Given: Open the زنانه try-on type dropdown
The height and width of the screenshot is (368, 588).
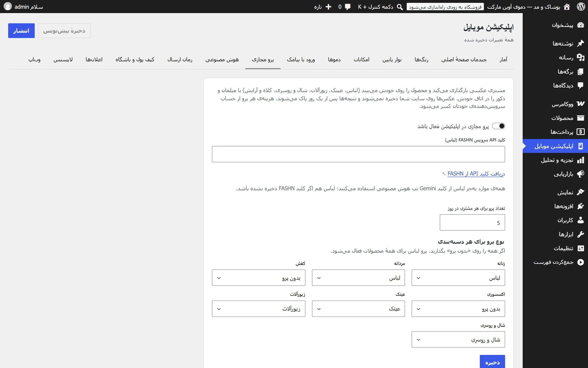Looking at the screenshot, I should point(458,278).
